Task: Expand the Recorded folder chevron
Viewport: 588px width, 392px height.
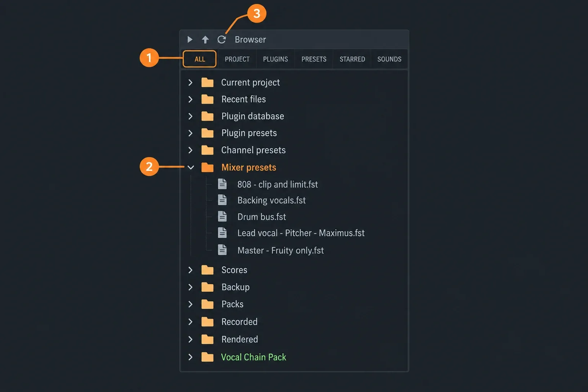Action: (x=190, y=322)
